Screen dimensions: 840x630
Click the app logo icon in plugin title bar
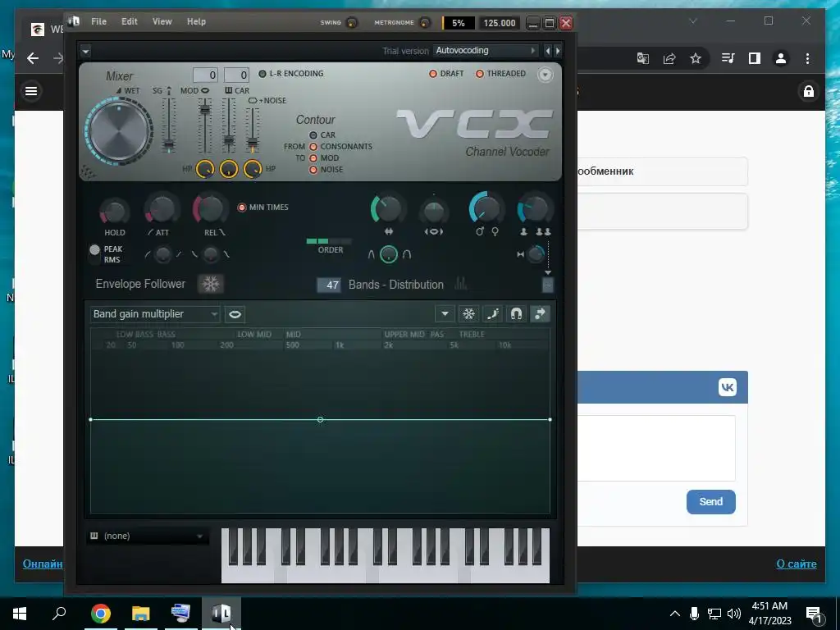[74, 21]
